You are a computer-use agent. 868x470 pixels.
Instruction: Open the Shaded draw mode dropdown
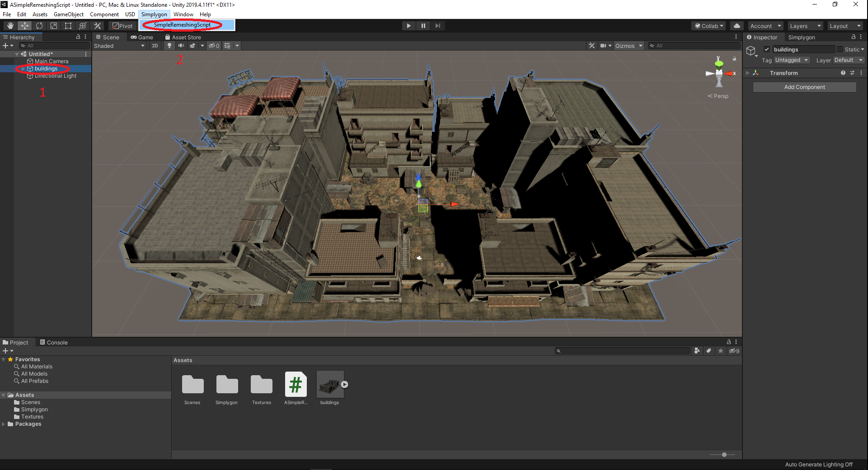pos(119,46)
